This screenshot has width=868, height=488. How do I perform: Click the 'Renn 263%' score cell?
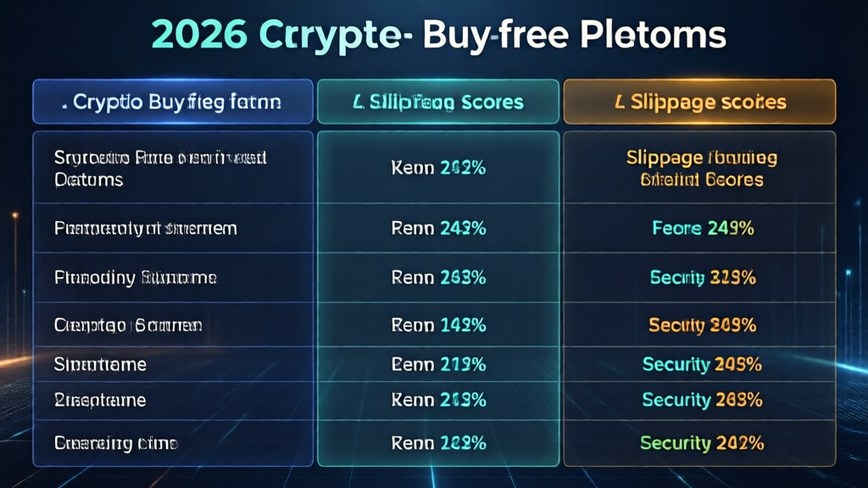pyautogui.click(x=438, y=277)
